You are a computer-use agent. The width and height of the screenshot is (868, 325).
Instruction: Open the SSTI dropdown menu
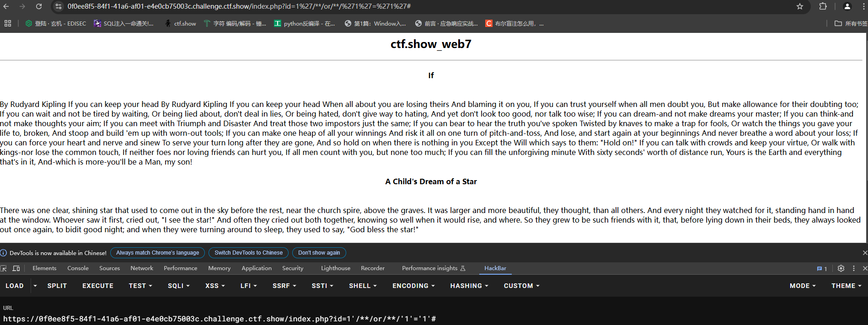(322, 286)
